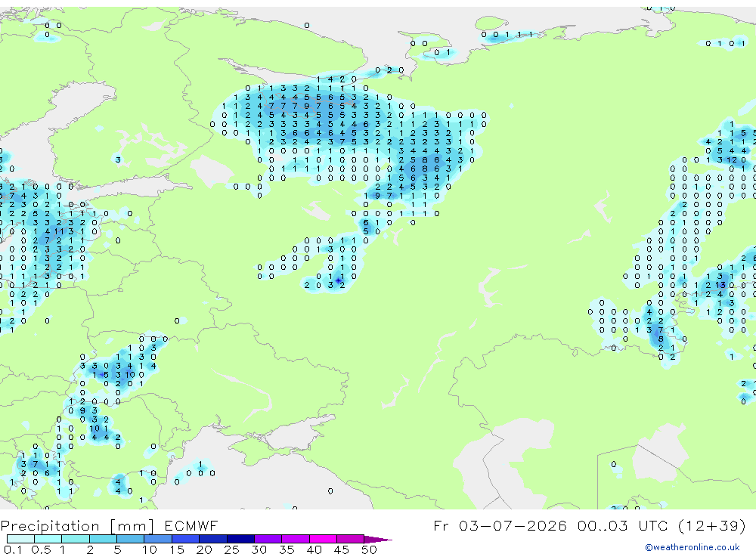Click the '25' legend scale label
The image size is (756, 554).
231,549
